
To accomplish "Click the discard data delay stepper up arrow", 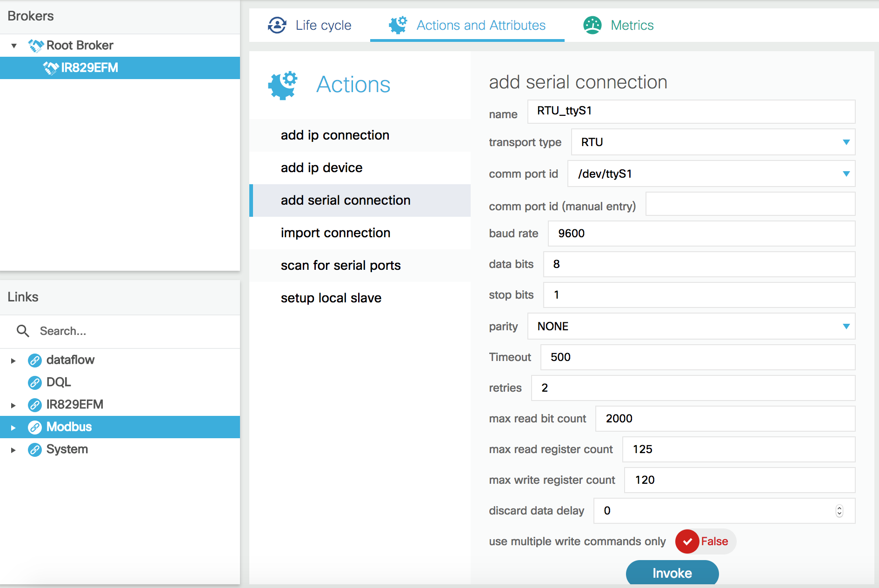I will point(839,508).
